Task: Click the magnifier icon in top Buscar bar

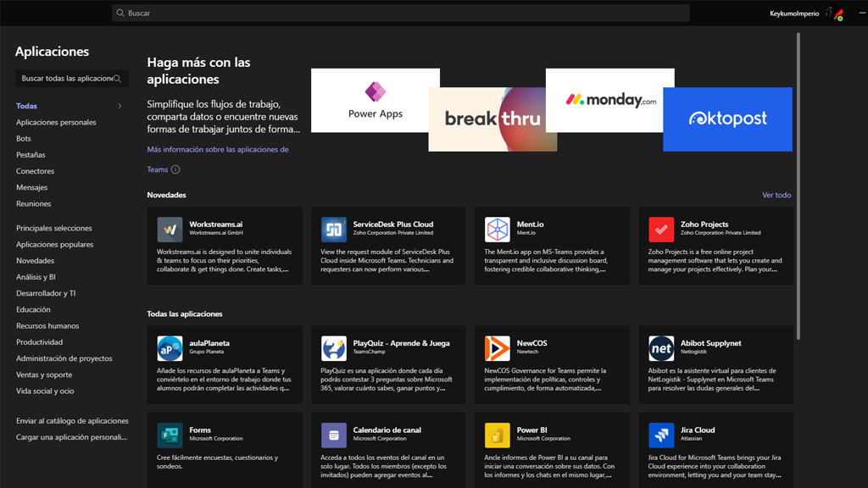Action: tap(120, 13)
